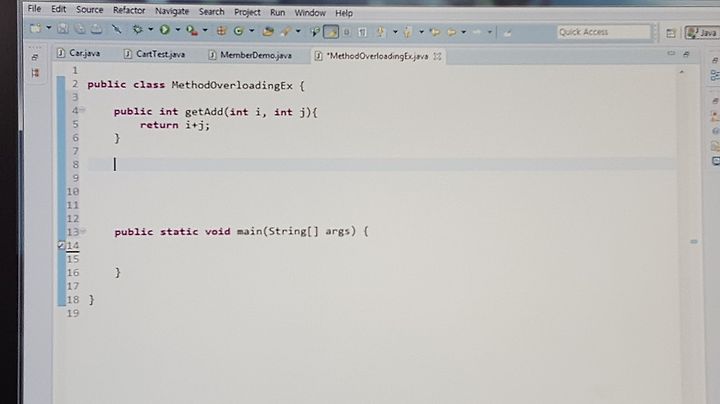Image resolution: width=720 pixels, height=404 pixels.
Task: Open the Back history dropdown arrow
Action: [x=464, y=32]
